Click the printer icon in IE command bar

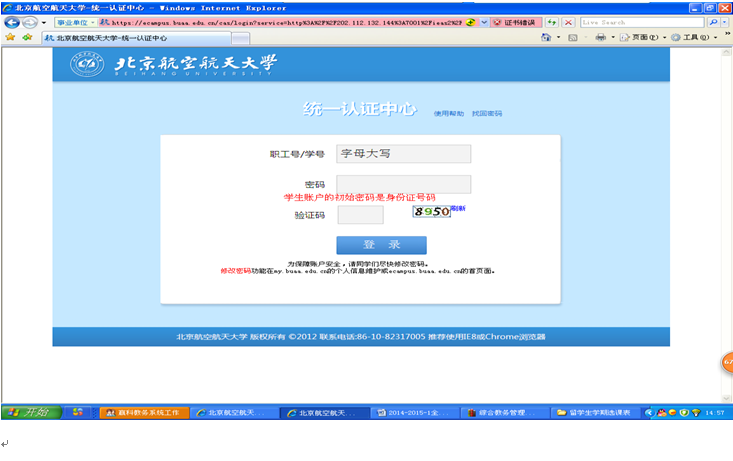pos(600,37)
